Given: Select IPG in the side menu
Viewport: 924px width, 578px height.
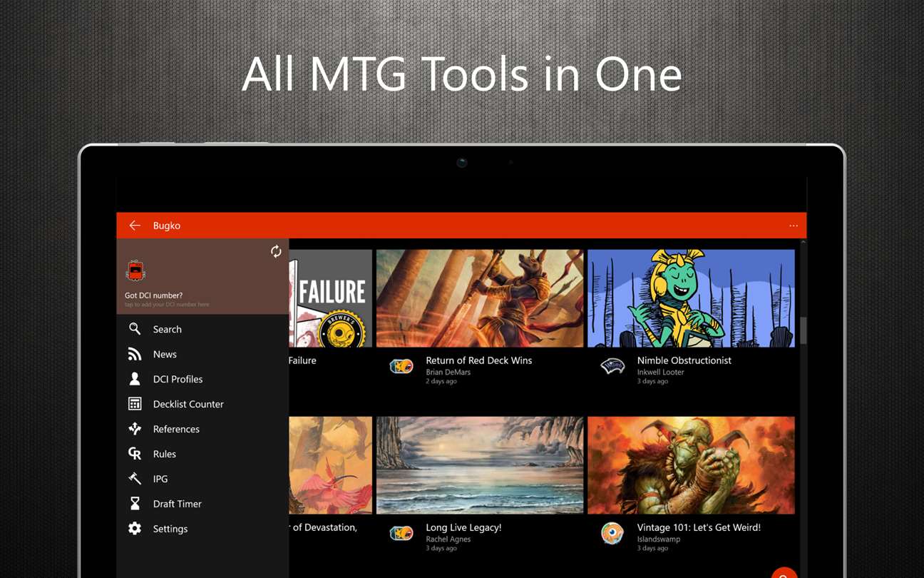Looking at the screenshot, I should pyautogui.click(x=202, y=479).
